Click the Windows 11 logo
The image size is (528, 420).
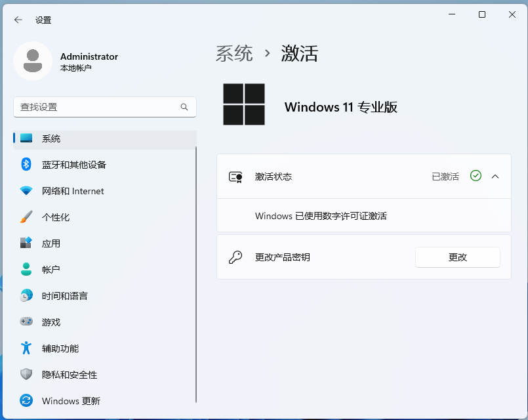click(244, 104)
